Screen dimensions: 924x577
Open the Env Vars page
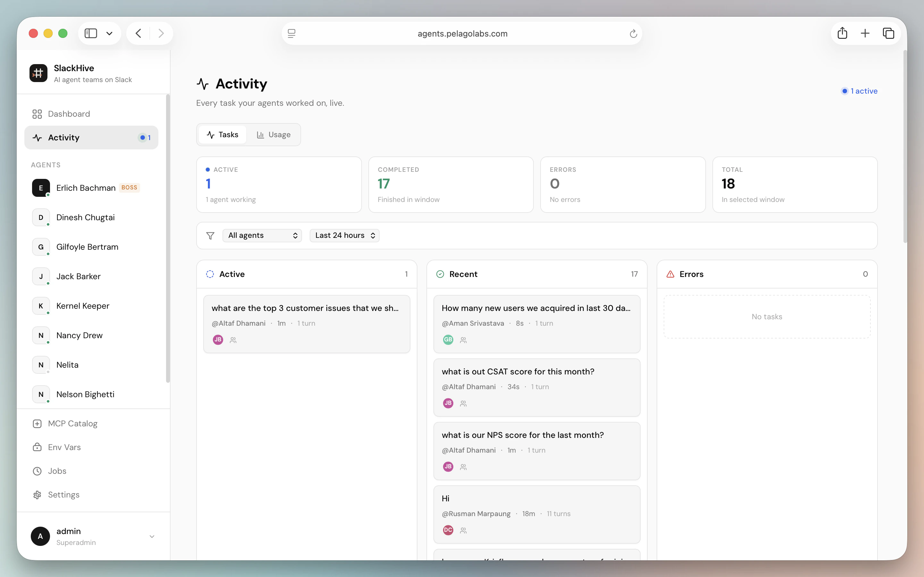click(x=91, y=447)
